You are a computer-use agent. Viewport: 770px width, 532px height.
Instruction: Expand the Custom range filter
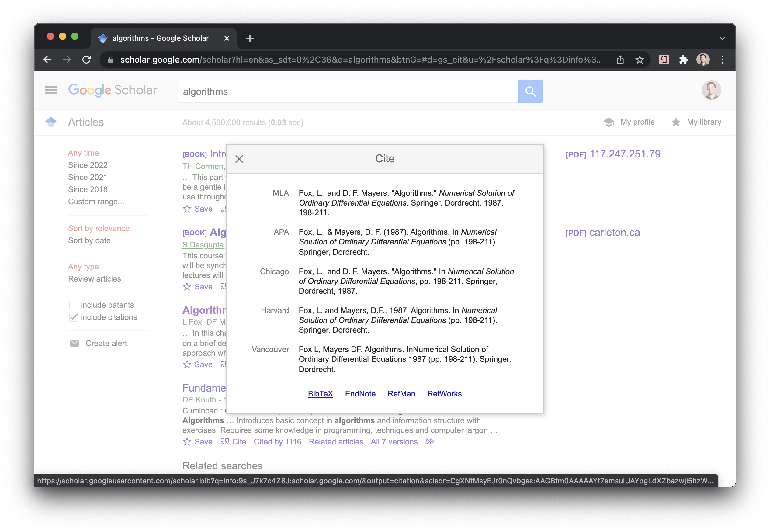click(96, 201)
